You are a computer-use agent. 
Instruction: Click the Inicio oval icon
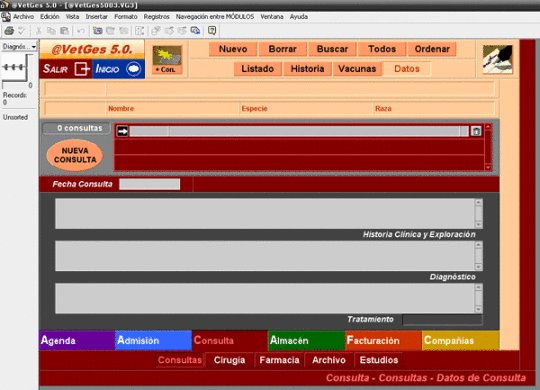pyautogui.click(x=134, y=69)
